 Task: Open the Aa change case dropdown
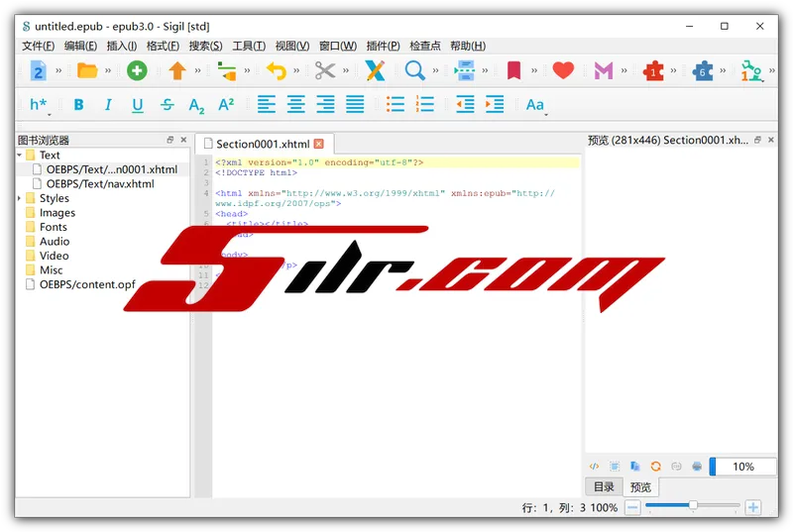[x=535, y=105]
